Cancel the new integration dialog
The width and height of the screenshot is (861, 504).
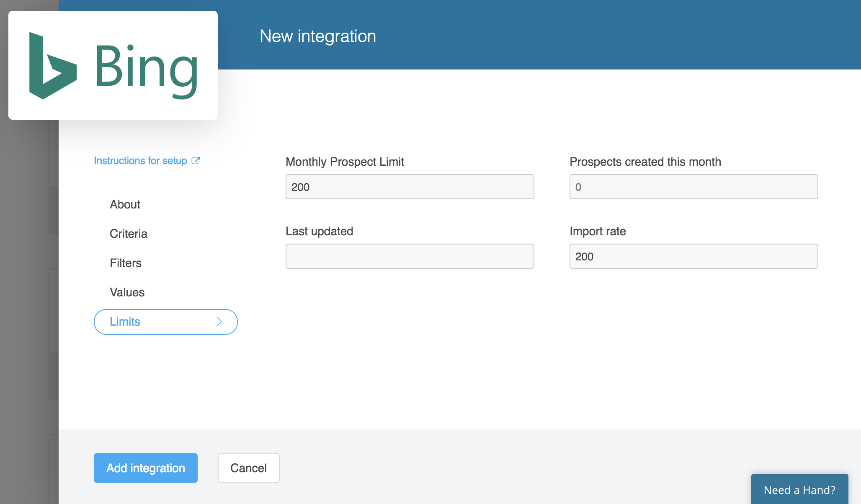(x=248, y=468)
